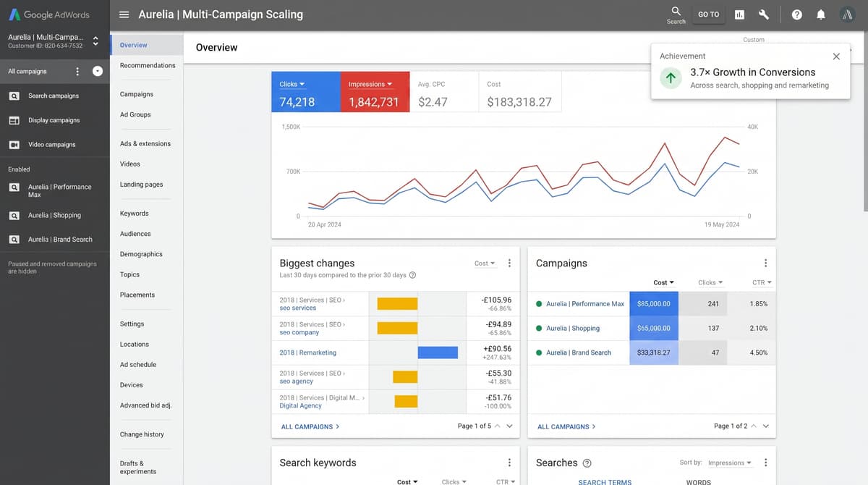Click the Search magnifier icon in header
Screen dimensions: 868x485
click(x=676, y=11)
